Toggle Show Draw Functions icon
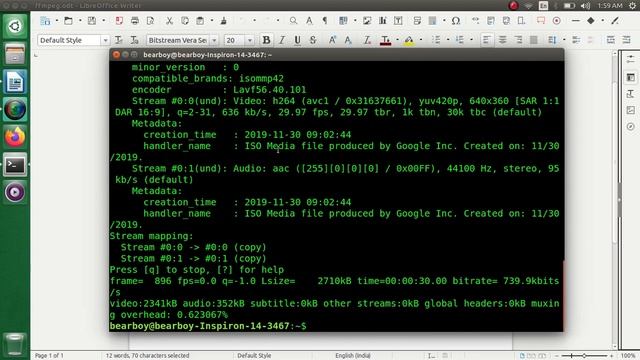The height and width of the screenshot is (360, 640). 615,21
